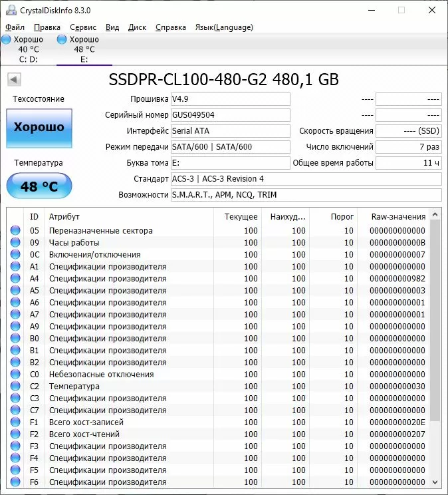Open the Файл menu
This screenshot has height=495, width=448.
pyautogui.click(x=15, y=27)
